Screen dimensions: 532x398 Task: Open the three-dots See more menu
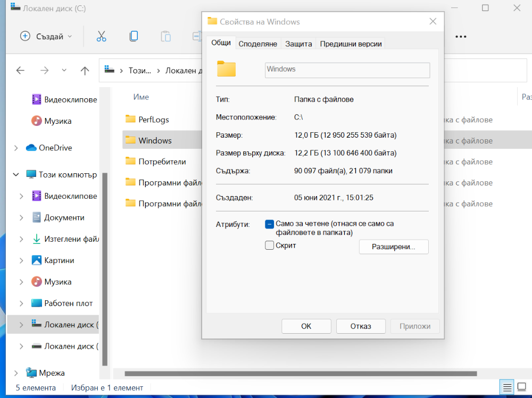pyautogui.click(x=460, y=37)
